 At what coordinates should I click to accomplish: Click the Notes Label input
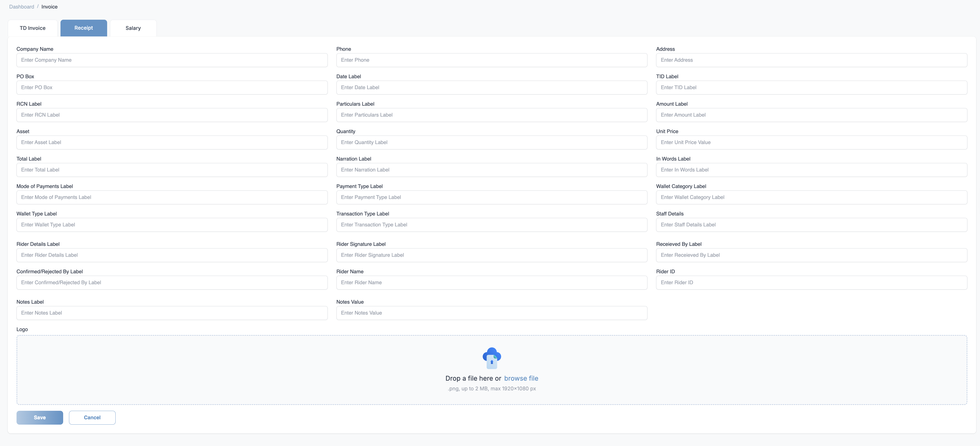(172, 313)
